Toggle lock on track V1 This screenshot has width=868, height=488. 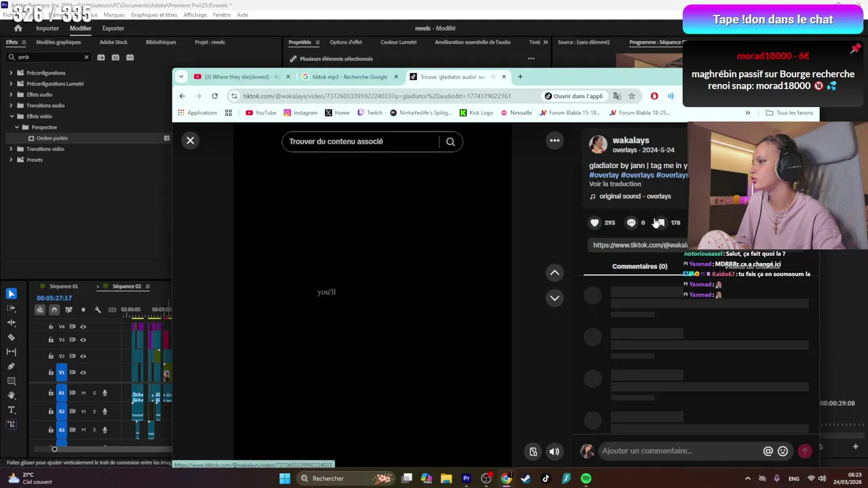(x=51, y=372)
